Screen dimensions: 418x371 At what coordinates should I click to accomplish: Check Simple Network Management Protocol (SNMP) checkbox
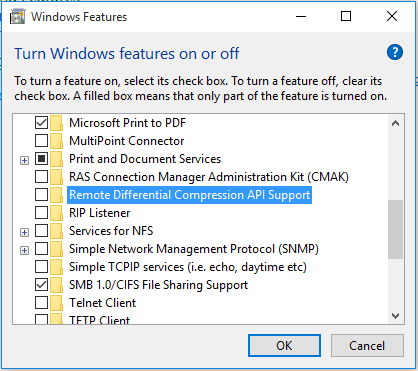coord(41,249)
